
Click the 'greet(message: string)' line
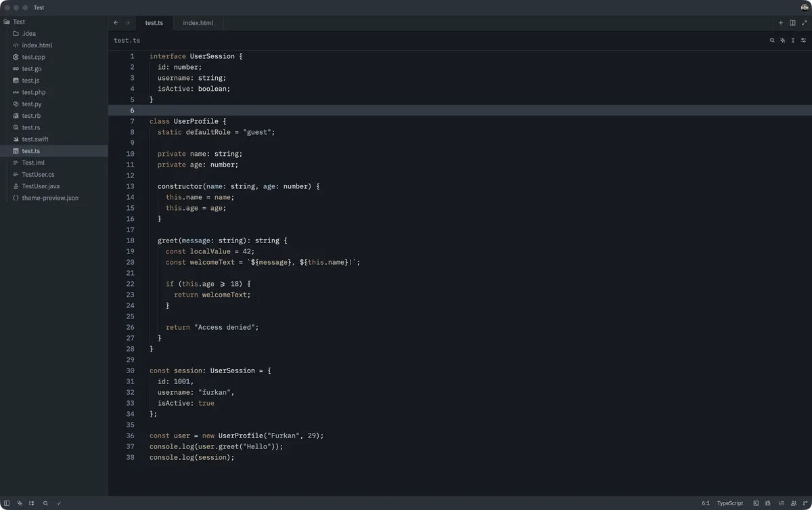click(x=222, y=240)
